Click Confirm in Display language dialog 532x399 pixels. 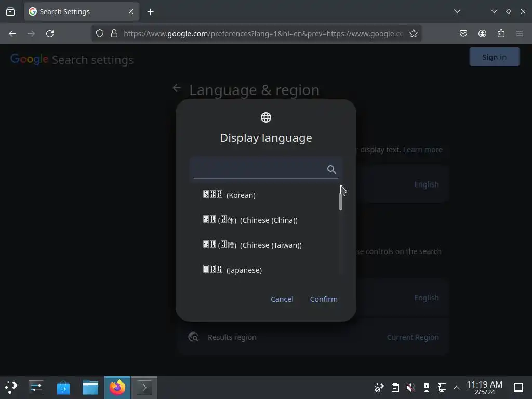(324, 299)
